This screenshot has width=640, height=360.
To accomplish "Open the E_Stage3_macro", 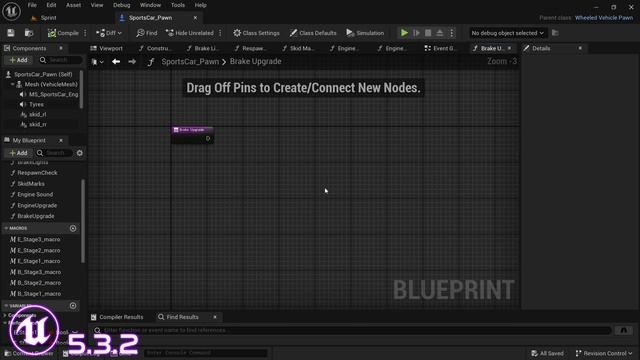I will [39, 240].
